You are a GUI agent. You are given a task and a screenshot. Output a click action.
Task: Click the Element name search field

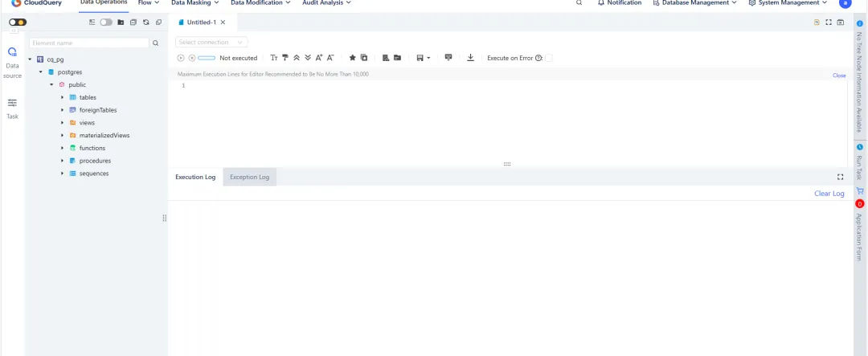[x=88, y=43]
